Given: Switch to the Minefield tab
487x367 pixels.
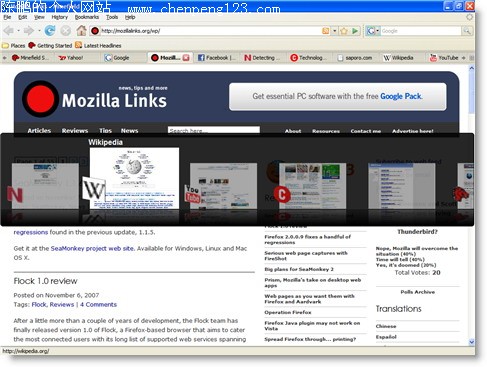Looking at the screenshot, I should (x=30, y=58).
